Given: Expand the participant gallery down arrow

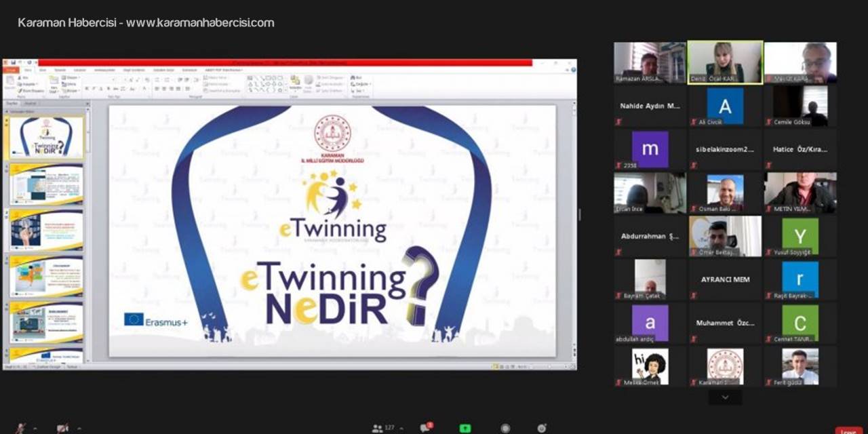Looking at the screenshot, I should pos(725,397).
